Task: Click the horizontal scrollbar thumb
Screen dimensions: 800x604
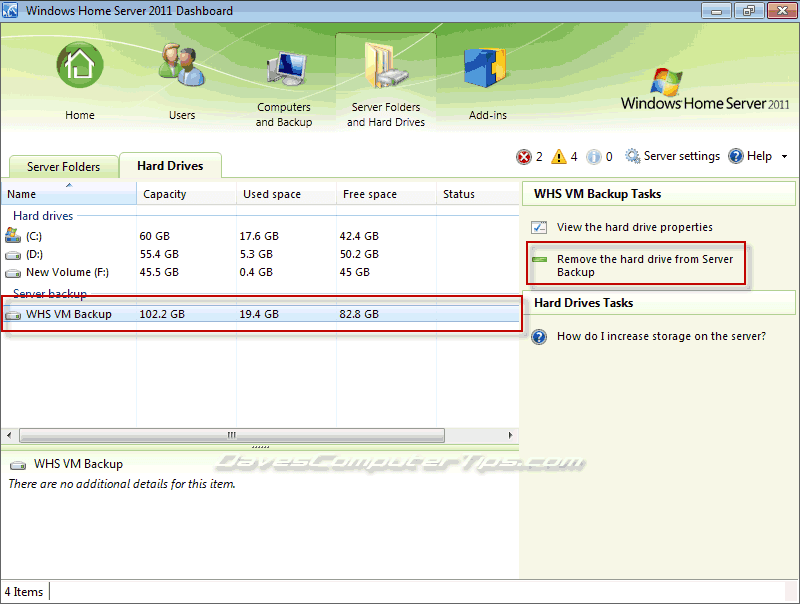Action: point(232,435)
